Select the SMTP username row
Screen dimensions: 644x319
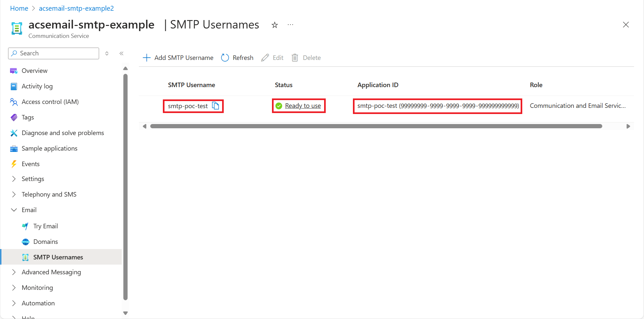188,106
